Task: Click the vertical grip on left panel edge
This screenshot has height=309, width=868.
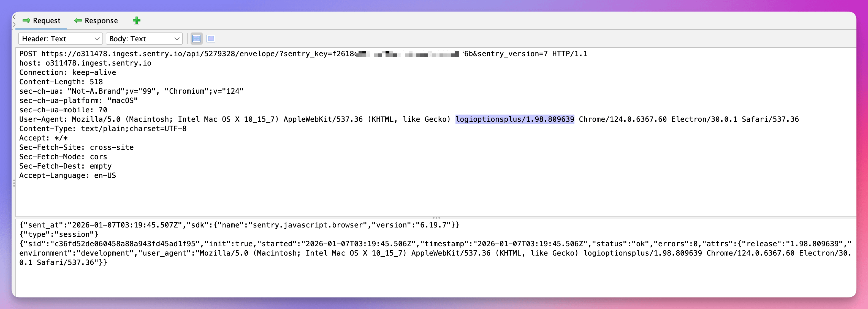Action: coord(14,183)
